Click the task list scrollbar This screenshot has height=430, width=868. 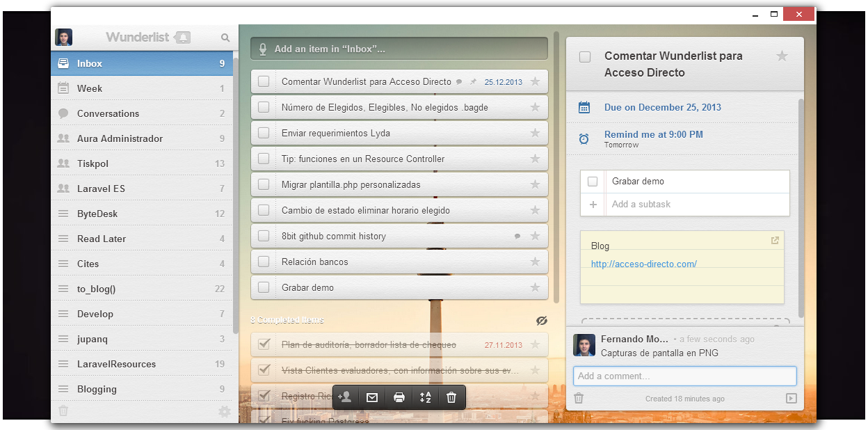[556, 166]
